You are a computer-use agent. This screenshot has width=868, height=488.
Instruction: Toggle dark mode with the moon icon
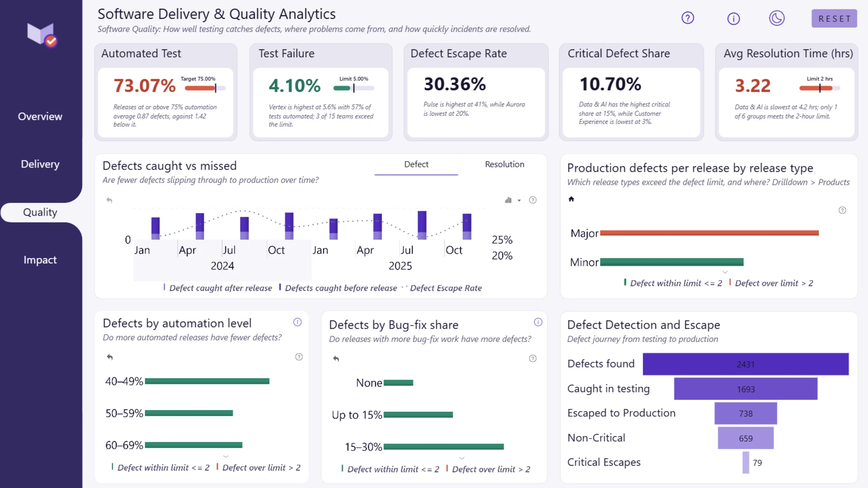tap(777, 18)
